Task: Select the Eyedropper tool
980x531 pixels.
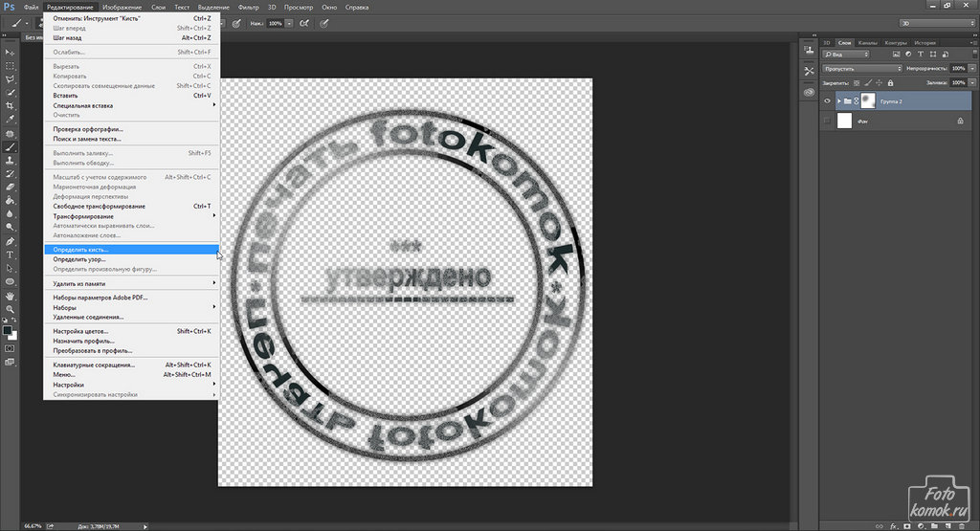Action: pos(10,120)
